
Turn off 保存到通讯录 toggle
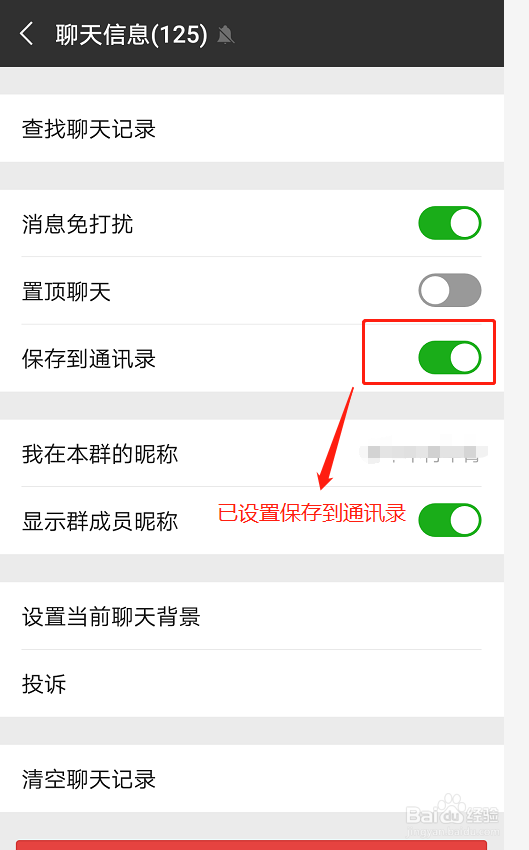point(450,357)
